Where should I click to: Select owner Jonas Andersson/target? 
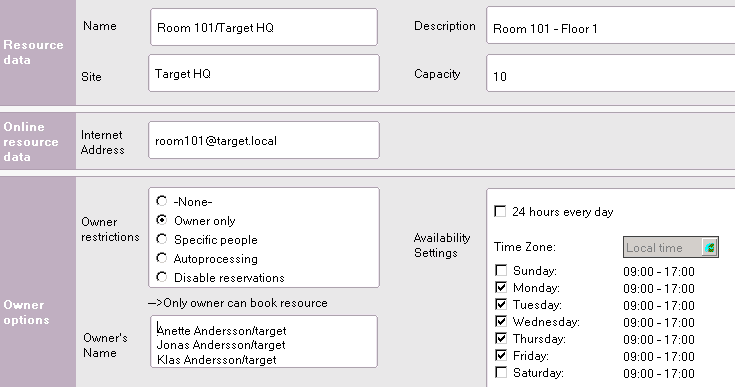(221, 345)
